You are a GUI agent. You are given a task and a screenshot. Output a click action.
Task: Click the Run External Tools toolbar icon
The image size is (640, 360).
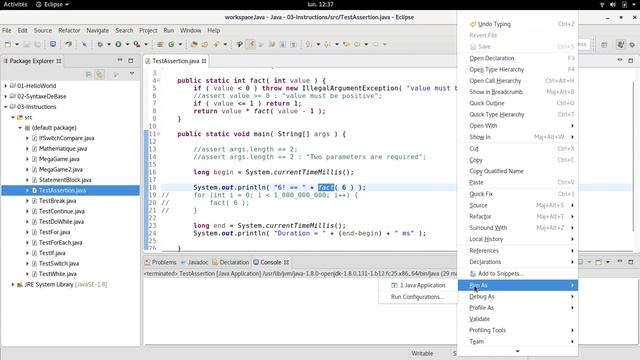tap(137, 44)
